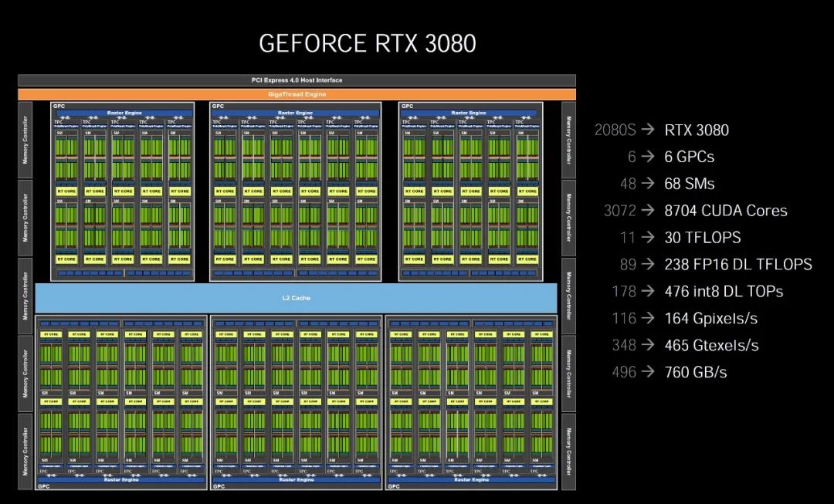Click the bottommost Memory Controller on left edge
Image resolution: width=834 pixels, height=504 pixels.
click(x=25, y=452)
